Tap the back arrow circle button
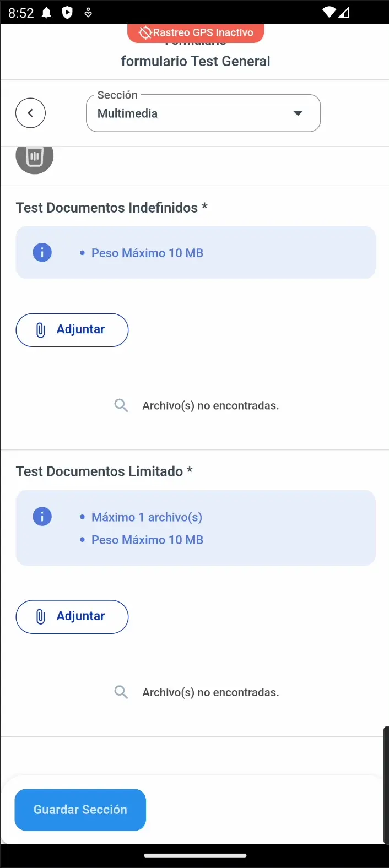 (30, 113)
